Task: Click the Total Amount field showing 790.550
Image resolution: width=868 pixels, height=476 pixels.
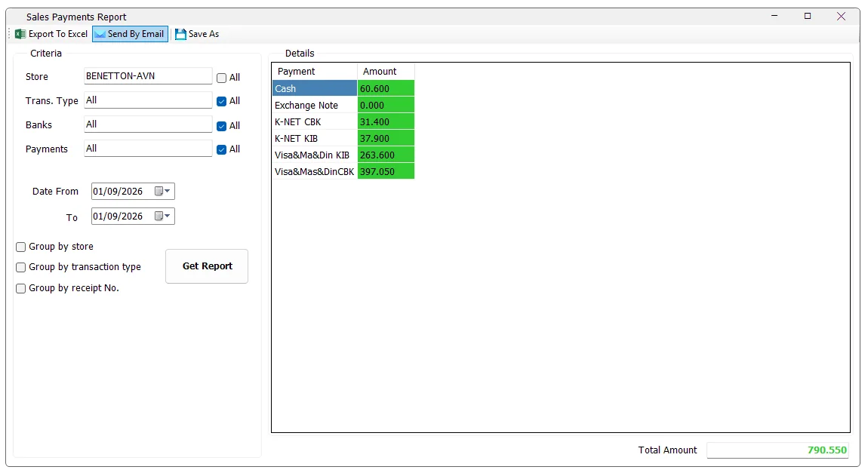Action: (777, 450)
